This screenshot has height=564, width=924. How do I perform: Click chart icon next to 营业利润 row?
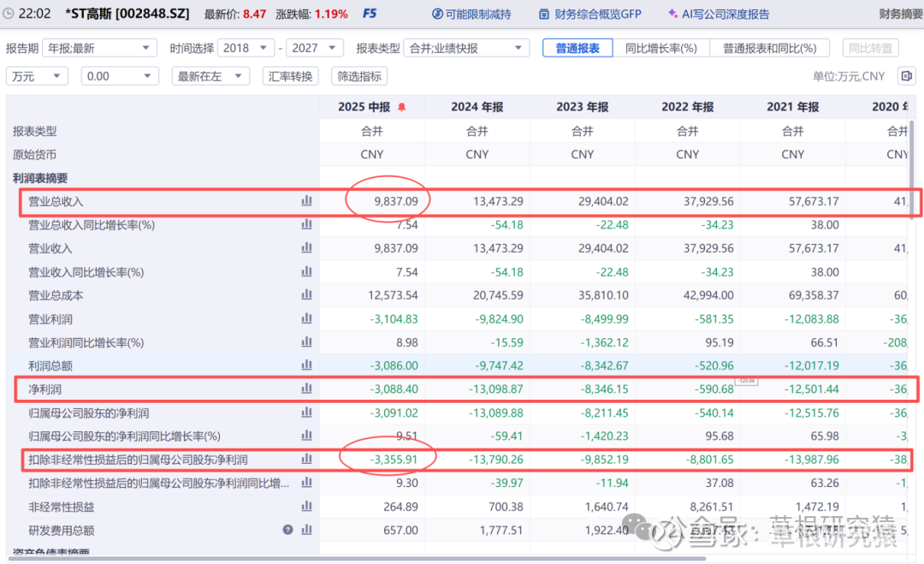306,318
